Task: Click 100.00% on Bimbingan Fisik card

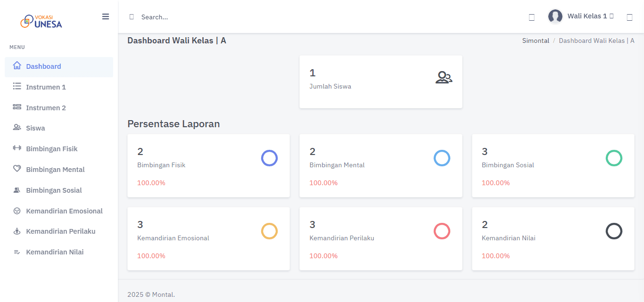Action: (x=151, y=183)
